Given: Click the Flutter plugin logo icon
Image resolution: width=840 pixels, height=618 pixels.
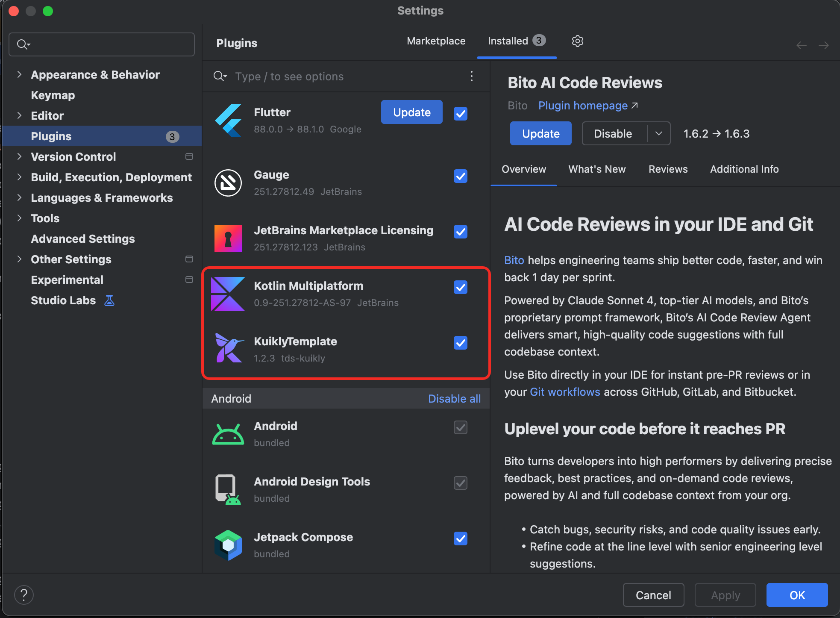Looking at the screenshot, I should point(228,121).
